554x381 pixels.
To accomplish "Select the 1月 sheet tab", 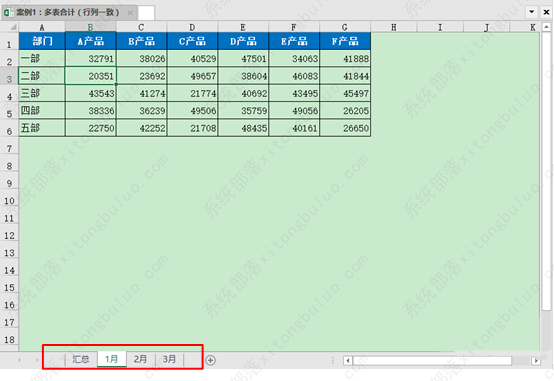I will (112, 359).
